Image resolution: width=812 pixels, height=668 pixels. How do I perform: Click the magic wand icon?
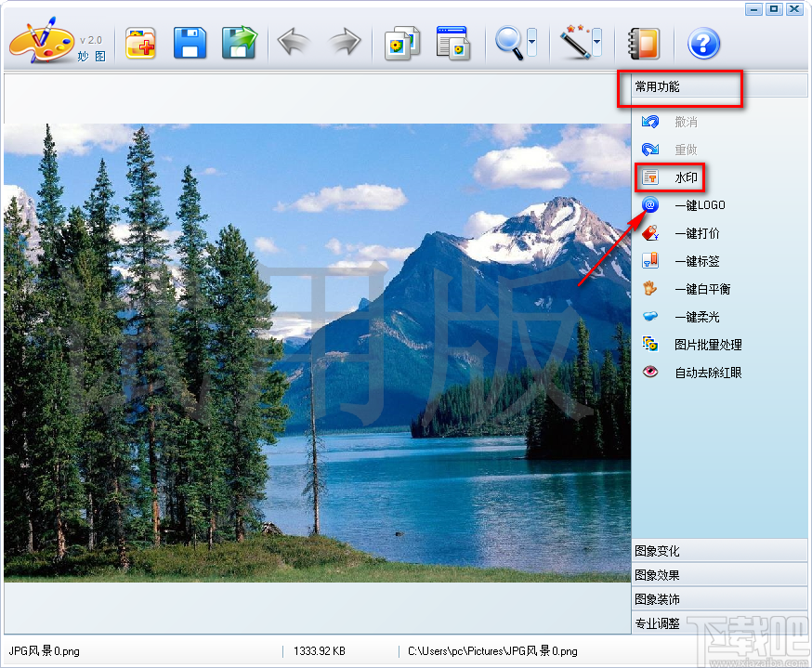coord(575,42)
